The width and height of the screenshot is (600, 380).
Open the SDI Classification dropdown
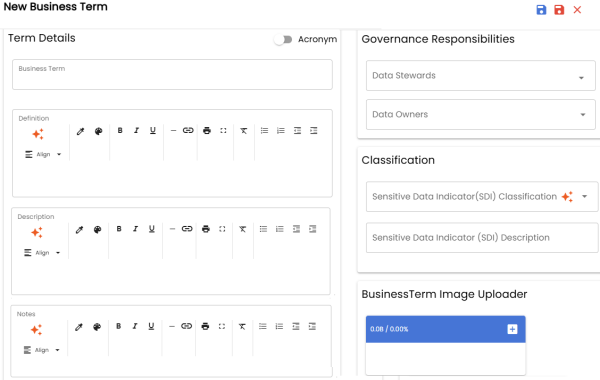584,197
